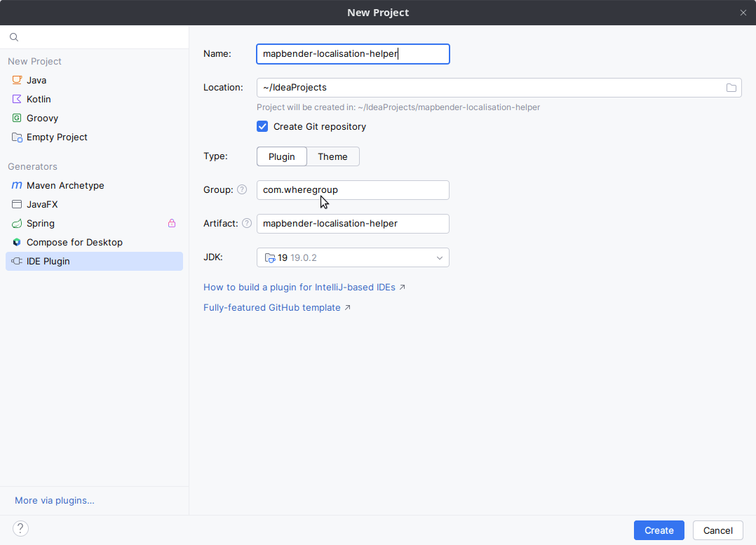Click the Java project type icon

click(17, 80)
